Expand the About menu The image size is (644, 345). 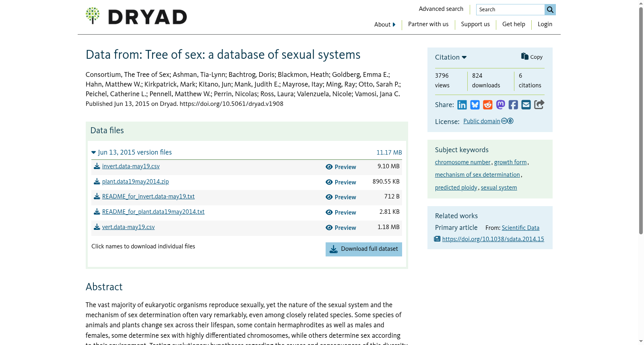click(x=385, y=25)
